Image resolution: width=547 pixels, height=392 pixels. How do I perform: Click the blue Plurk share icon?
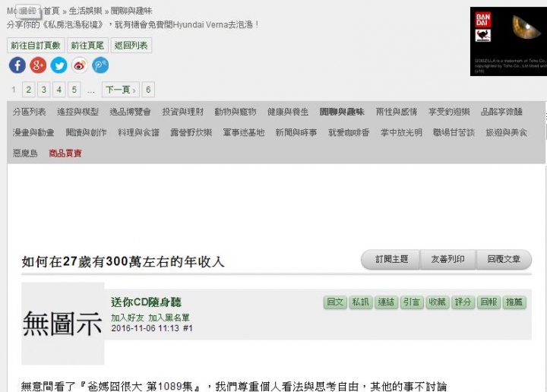100,65
